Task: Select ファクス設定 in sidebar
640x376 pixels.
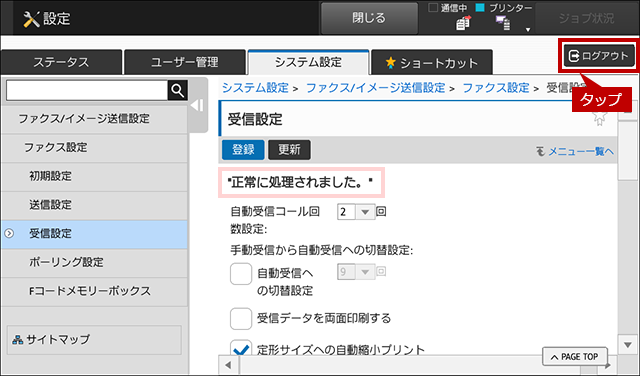Action: click(x=94, y=147)
